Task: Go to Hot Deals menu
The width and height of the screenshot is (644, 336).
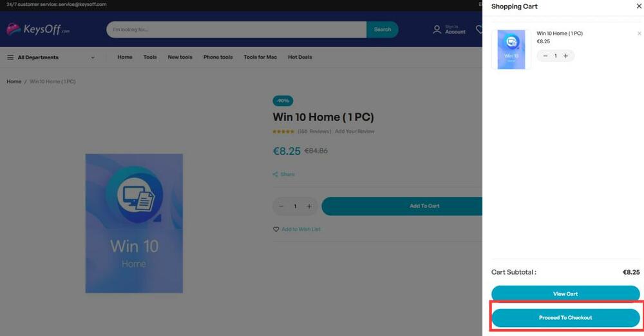Action: click(x=300, y=57)
